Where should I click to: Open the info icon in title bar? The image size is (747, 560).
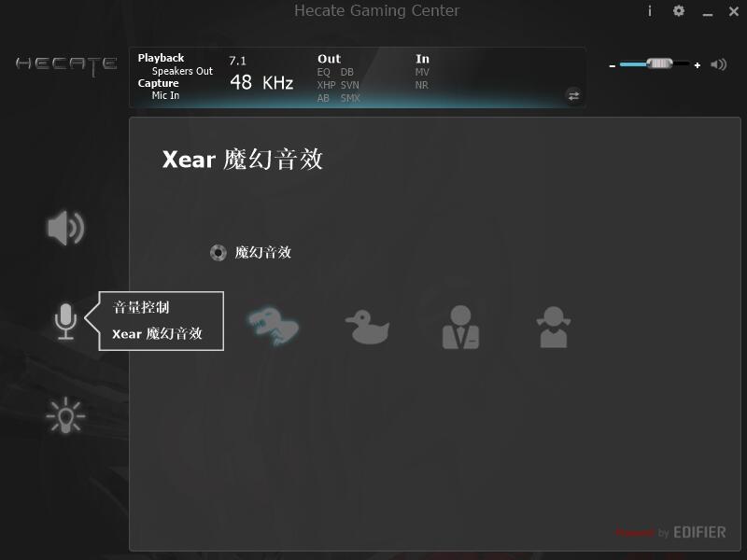coord(649,10)
